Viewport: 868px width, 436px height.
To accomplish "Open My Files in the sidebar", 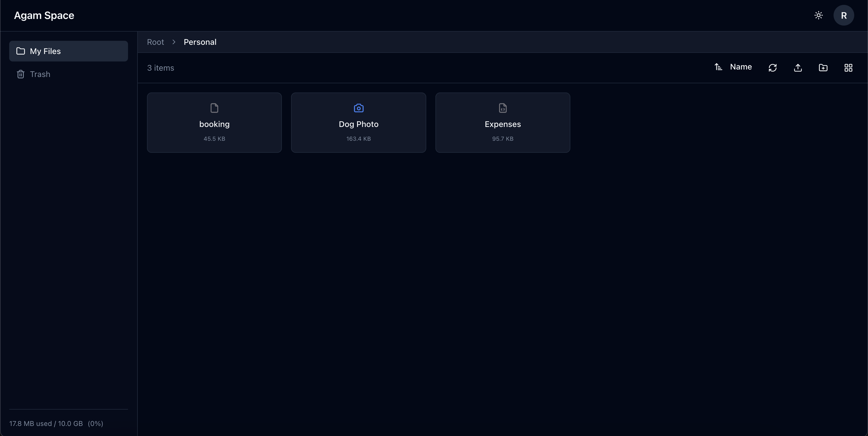I will (68, 51).
